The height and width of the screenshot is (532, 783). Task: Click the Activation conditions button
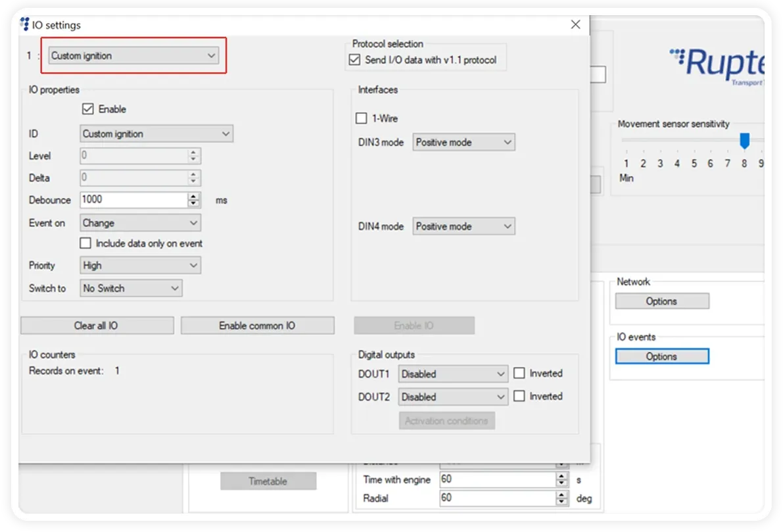(446, 421)
